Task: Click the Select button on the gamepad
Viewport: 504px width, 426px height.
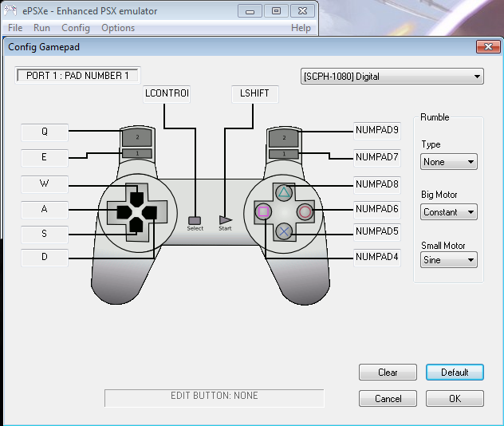Action: [195, 220]
